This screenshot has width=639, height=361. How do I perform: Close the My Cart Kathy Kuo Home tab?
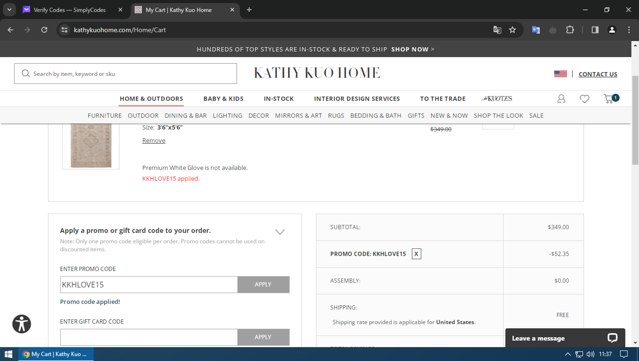point(232,10)
